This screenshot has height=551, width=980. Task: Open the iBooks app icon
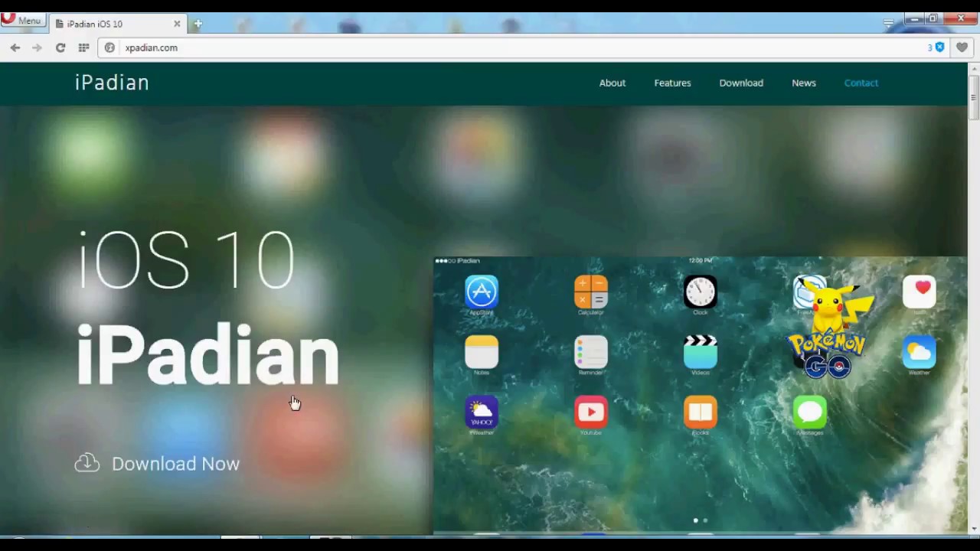701,412
